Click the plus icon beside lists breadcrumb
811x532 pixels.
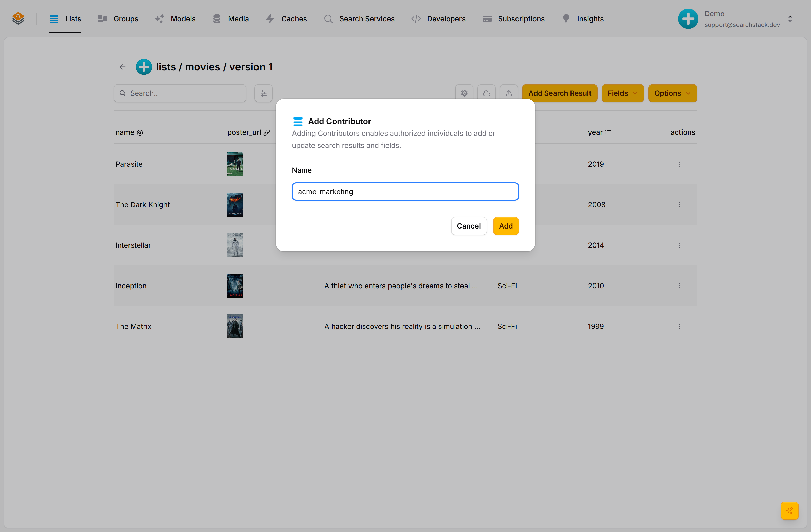[144, 67]
